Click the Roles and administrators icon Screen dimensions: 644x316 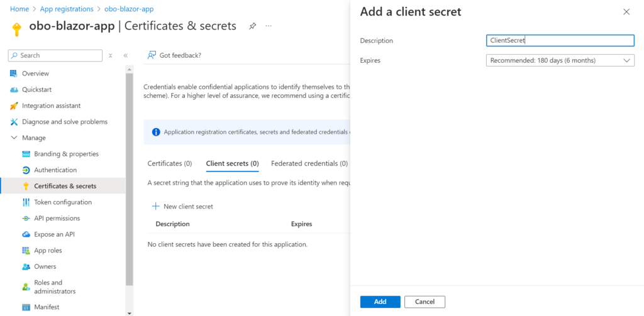26,287
